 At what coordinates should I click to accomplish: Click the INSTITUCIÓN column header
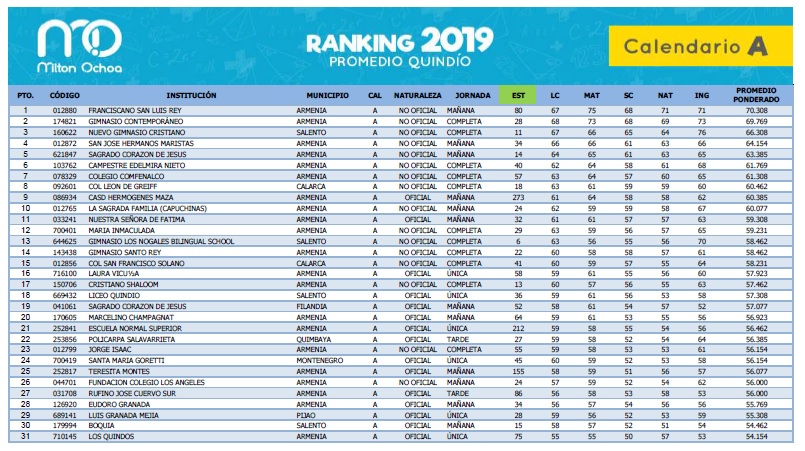[x=191, y=94]
